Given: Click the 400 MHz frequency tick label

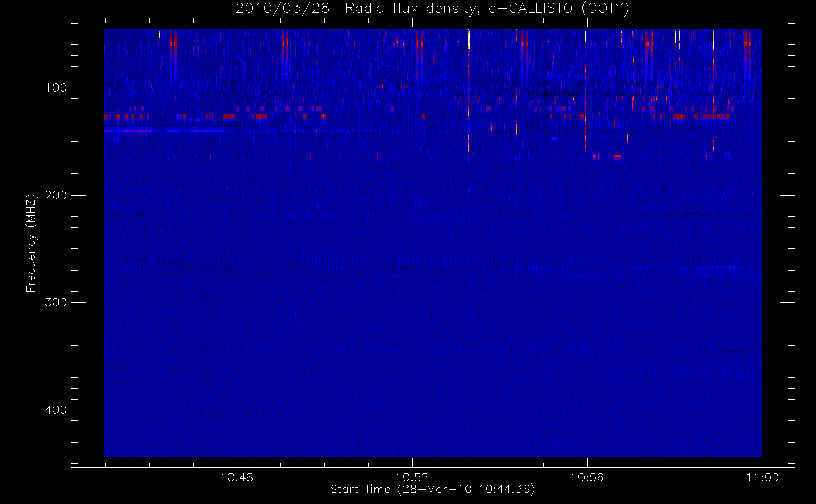Looking at the screenshot, I should [x=55, y=410].
